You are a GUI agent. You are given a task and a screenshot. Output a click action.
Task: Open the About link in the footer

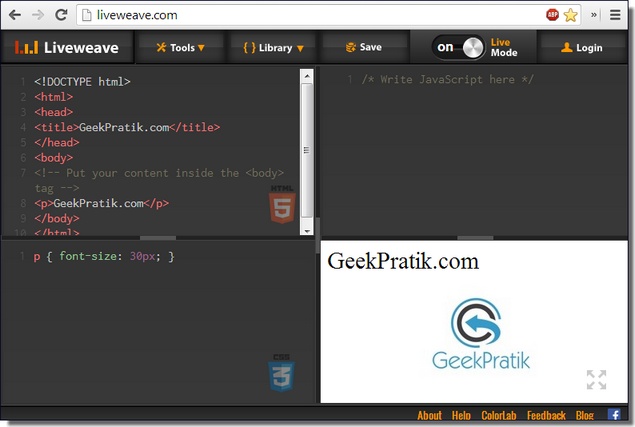pyautogui.click(x=430, y=415)
